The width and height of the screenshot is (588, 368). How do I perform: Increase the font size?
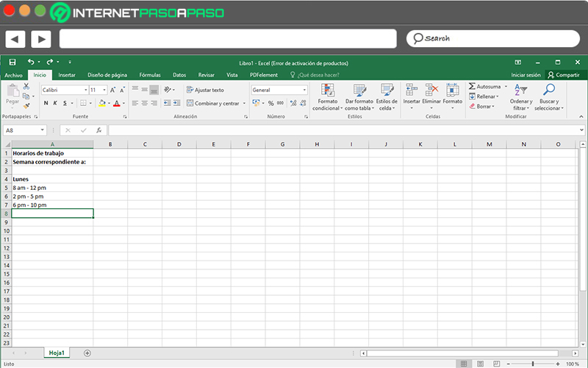(112, 90)
